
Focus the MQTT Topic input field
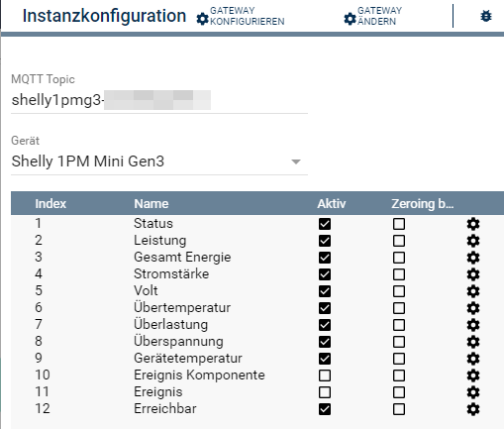[159, 100]
